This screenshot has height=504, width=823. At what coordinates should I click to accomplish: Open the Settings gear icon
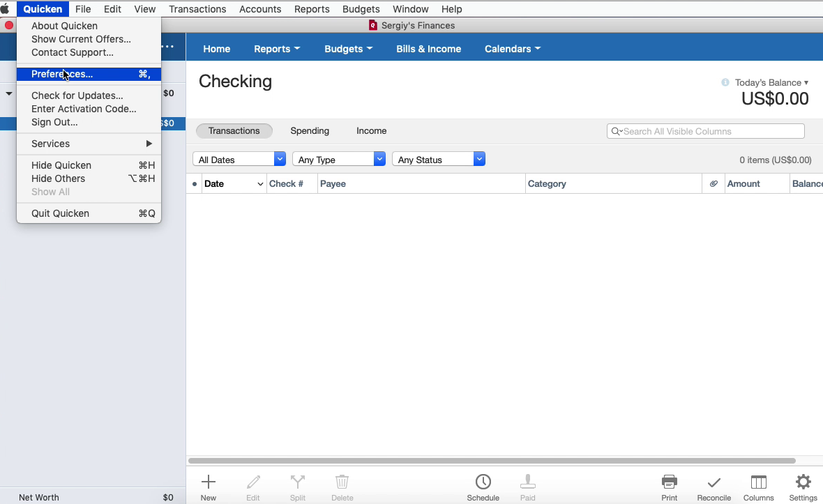tap(803, 482)
